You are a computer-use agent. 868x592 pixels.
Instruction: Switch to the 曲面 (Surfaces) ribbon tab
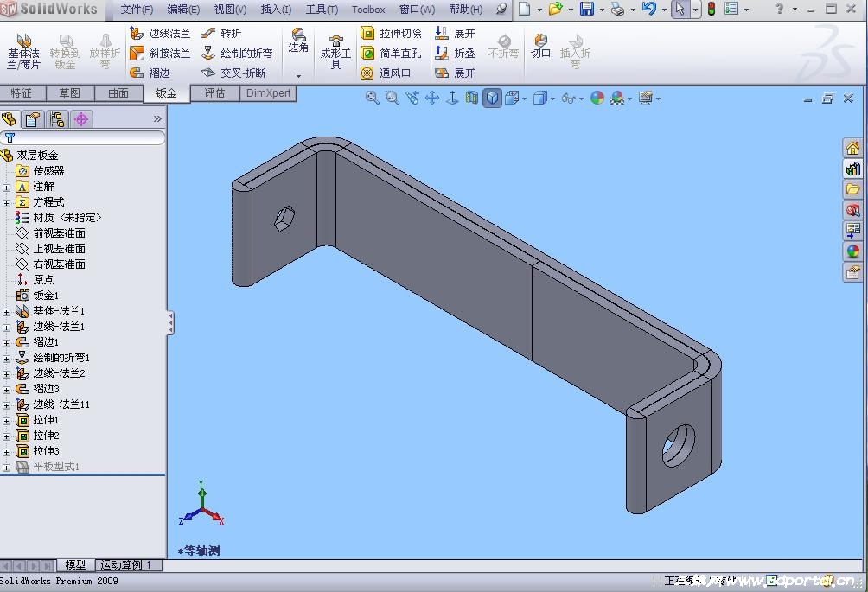tap(118, 93)
